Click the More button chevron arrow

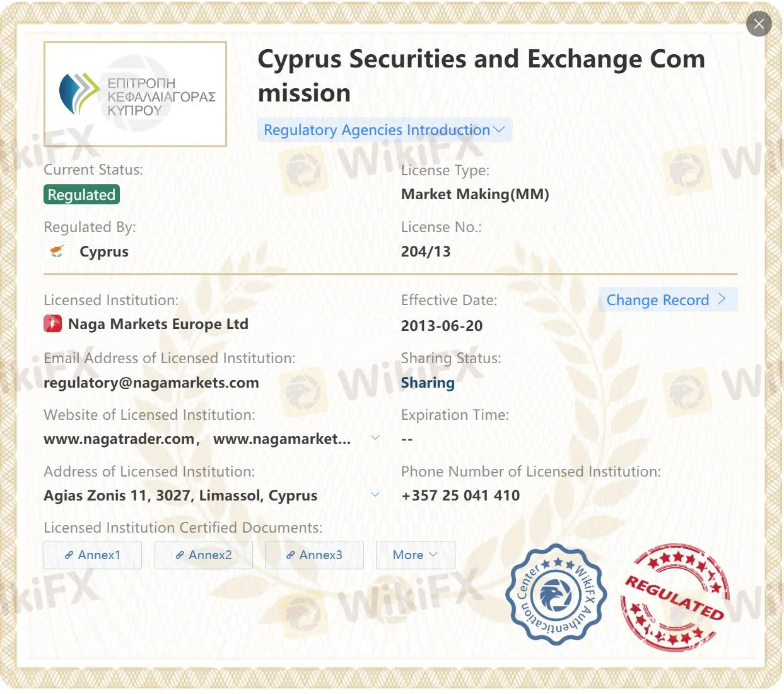pyautogui.click(x=433, y=555)
